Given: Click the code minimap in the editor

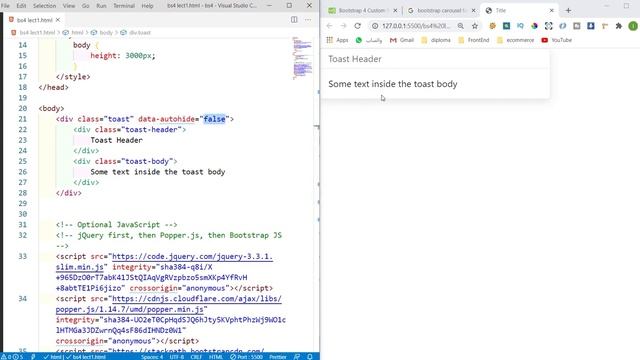Looking at the screenshot, I should (x=302, y=58).
